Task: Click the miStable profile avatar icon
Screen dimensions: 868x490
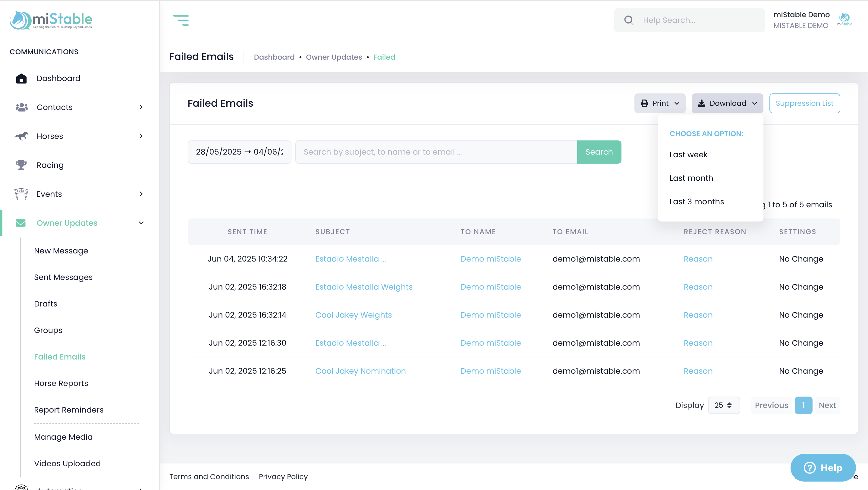Action: [x=844, y=20]
